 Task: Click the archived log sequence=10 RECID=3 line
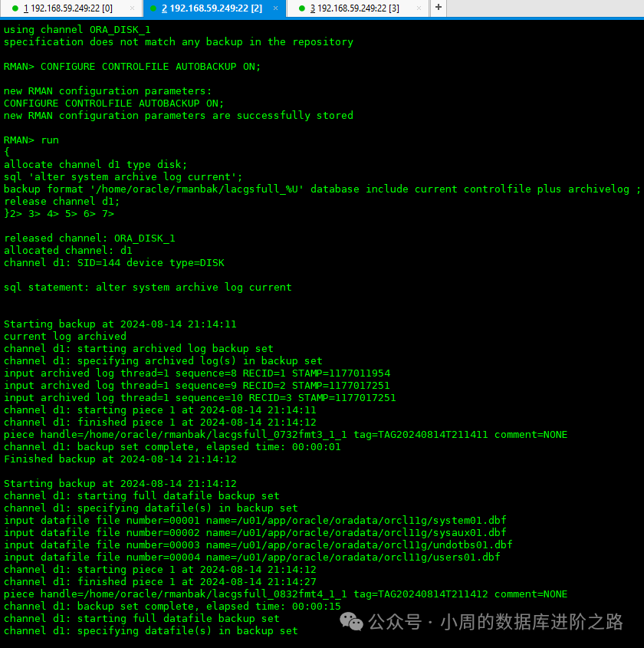(200, 398)
